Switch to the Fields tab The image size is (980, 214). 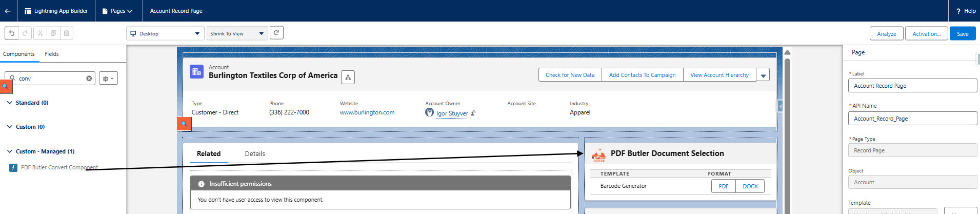point(51,54)
